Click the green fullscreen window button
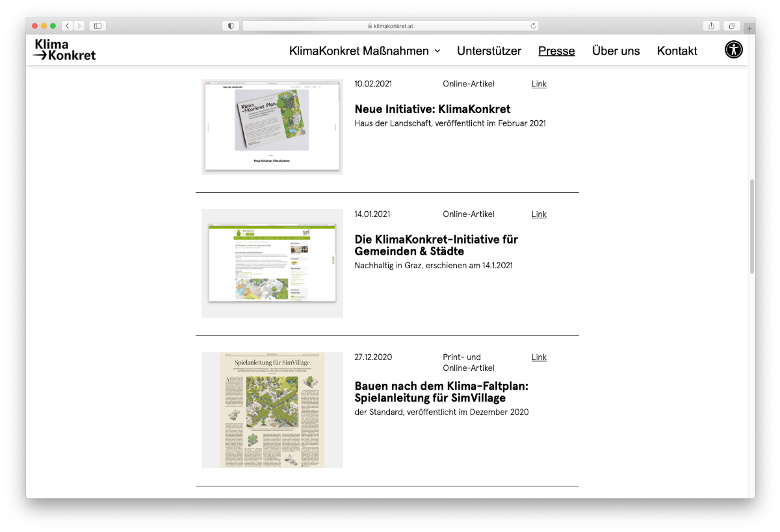780x532 pixels. tap(53, 26)
